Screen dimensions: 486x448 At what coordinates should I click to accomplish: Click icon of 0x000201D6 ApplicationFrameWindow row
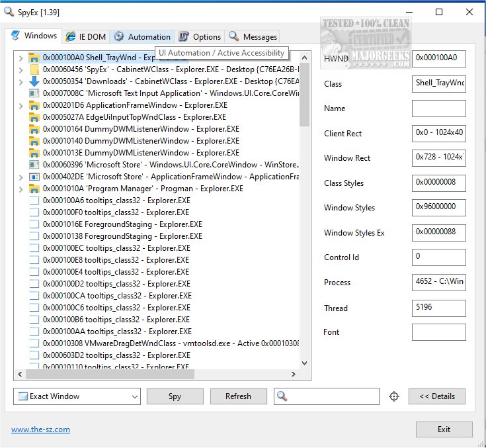(34, 105)
